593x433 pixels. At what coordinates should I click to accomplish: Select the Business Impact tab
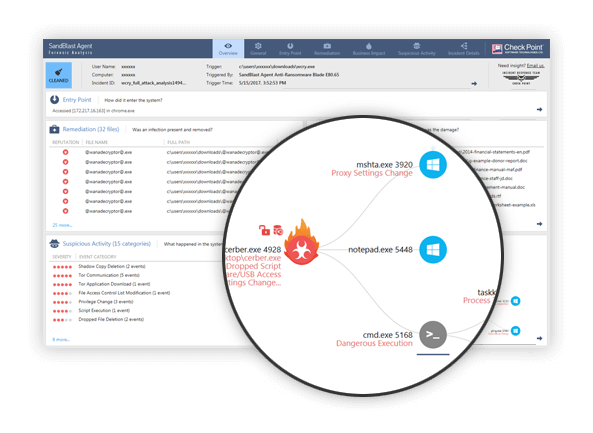[x=369, y=49]
